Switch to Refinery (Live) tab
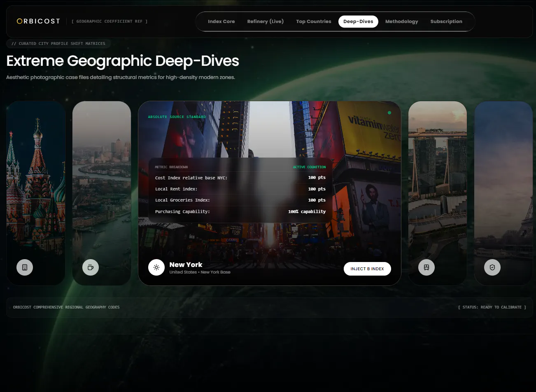The image size is (536, 392). [266, 21]
